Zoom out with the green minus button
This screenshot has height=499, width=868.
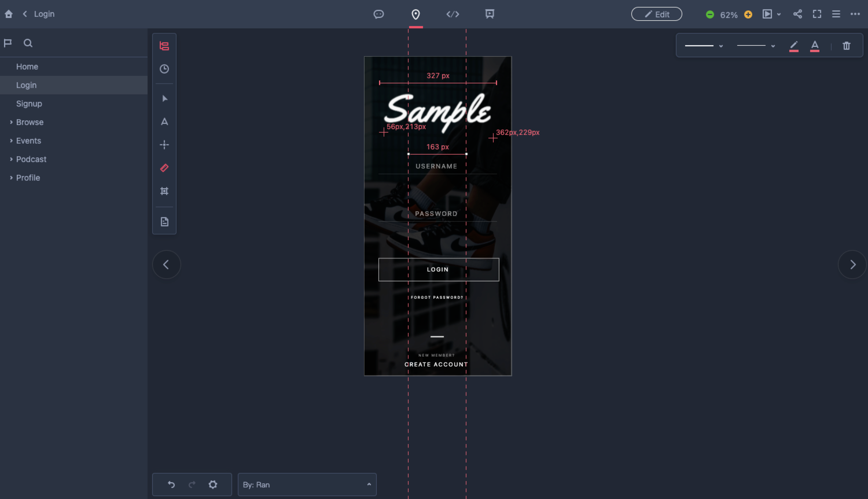click(x=710, y=14)
